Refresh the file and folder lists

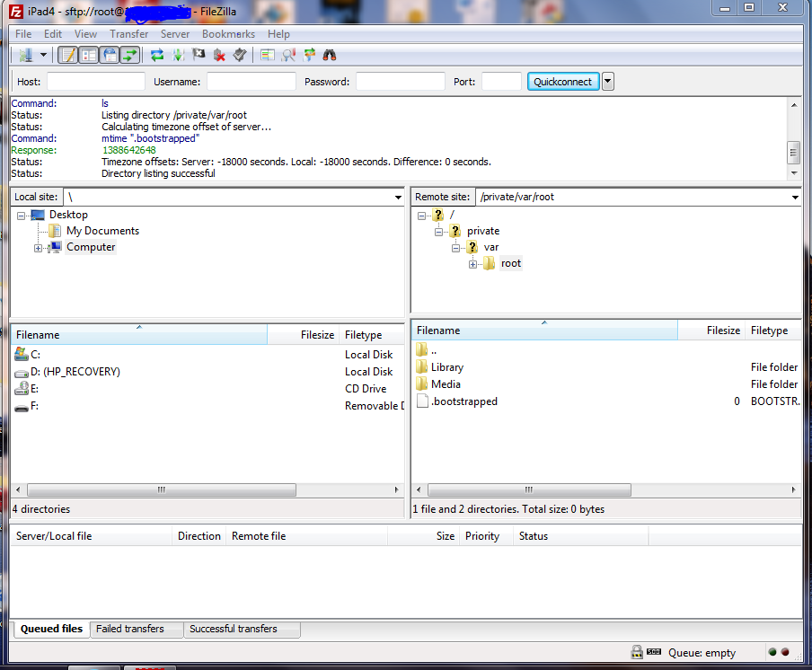pos(157,55)
